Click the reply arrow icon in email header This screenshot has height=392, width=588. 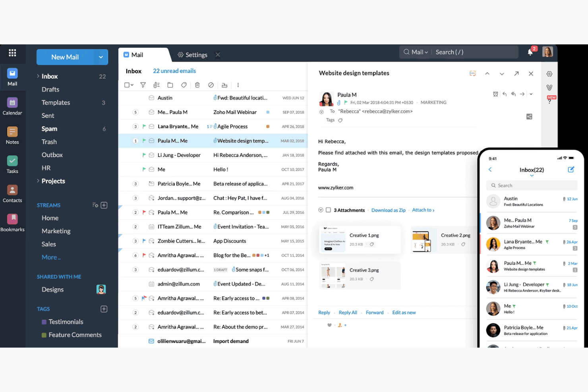pos(505,94)
